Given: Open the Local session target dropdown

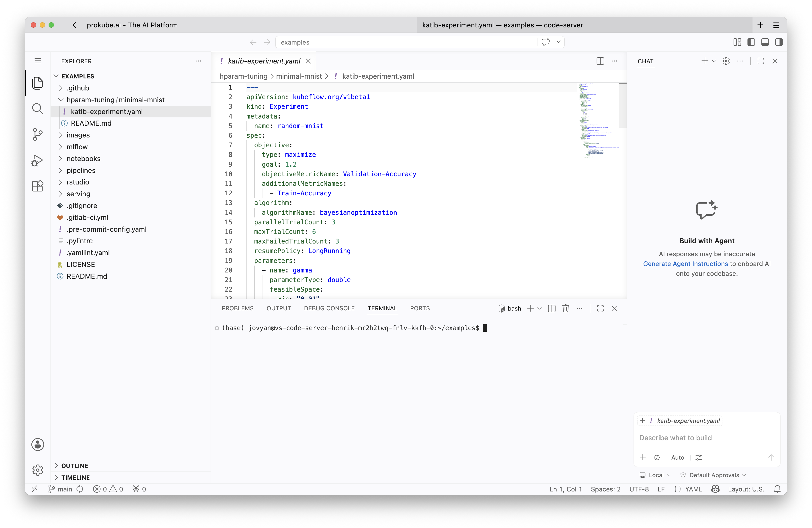Looking at the screenshot, I should 655,475.
